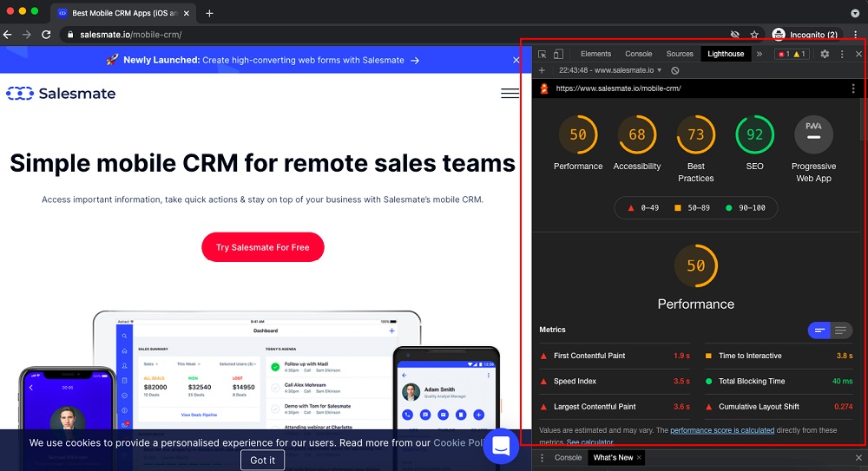This screenshot has width=868, height=471.
Task: Open the Cookie Policy link
Action: click(459, 442)
